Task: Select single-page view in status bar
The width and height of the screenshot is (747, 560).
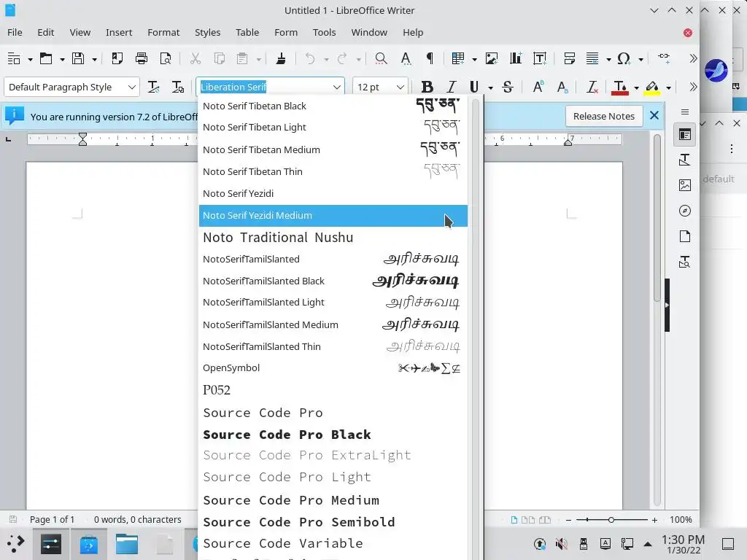Action: coord(514,520)
